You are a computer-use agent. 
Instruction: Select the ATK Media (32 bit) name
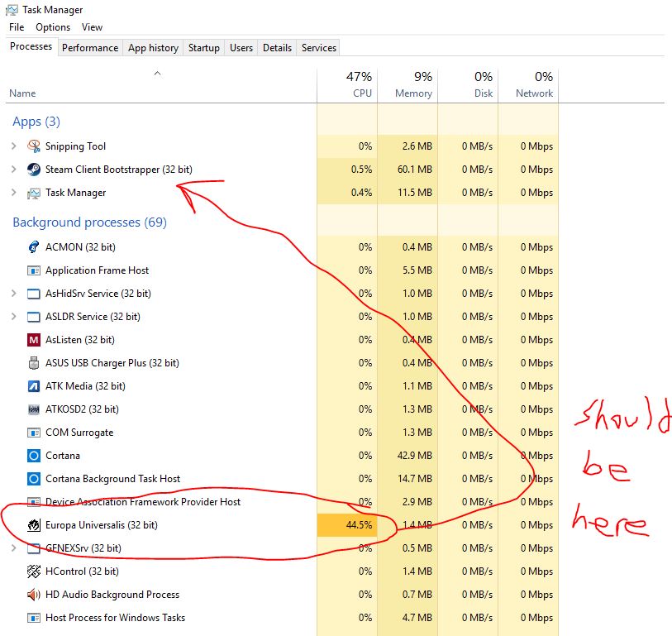pyautogui.click(x=85, y=386)
